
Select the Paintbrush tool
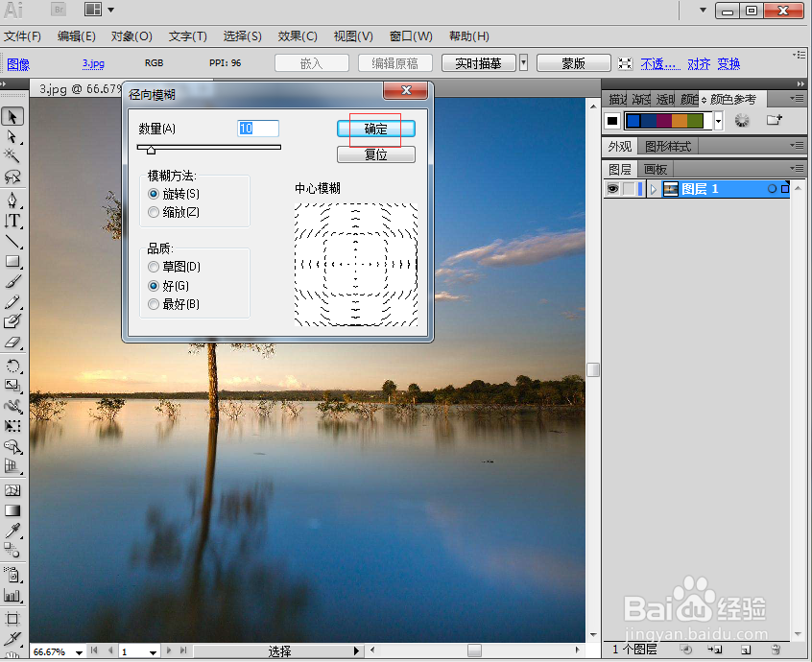point(12,282)
